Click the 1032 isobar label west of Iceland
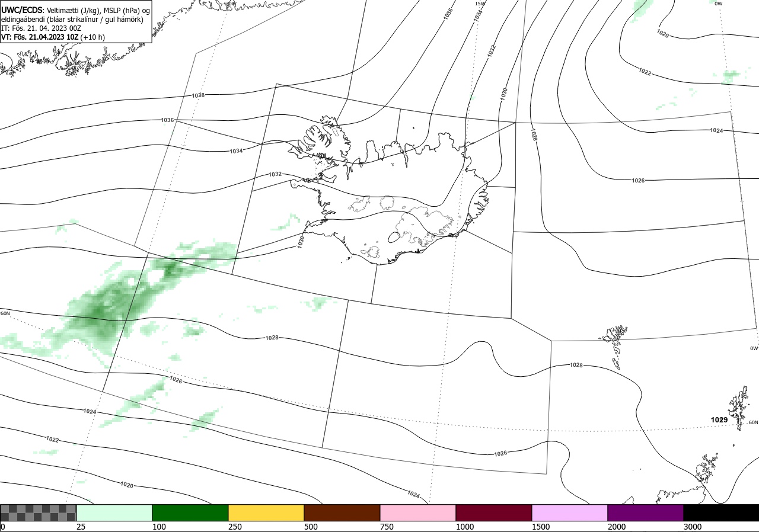 [x=275, y=174]
